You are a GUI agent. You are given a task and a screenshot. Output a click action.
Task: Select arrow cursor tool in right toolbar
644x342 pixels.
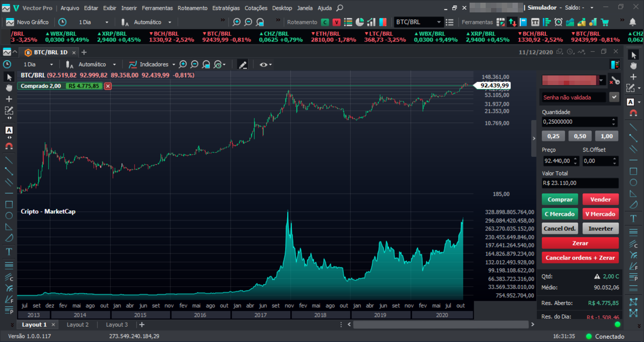[633, 55]
